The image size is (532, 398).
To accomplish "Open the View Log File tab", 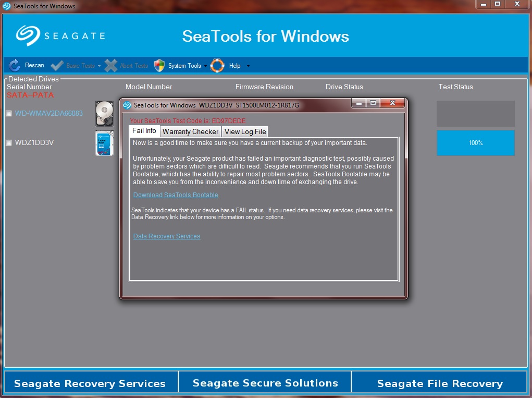I will click(245, 131).
